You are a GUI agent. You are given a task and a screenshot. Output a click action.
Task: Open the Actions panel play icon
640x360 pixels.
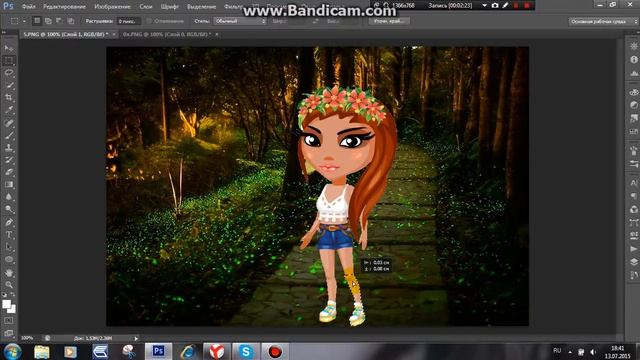[x=633, y=249]
